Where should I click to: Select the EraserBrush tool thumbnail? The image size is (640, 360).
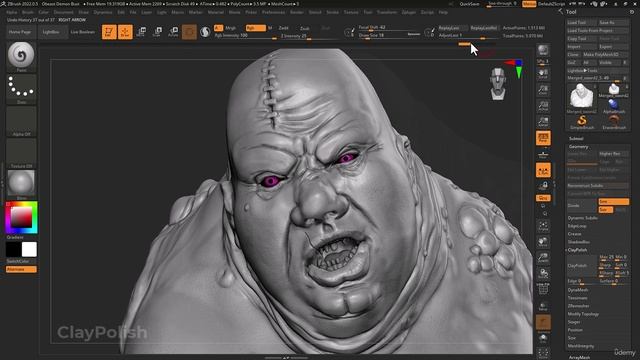click(614, 122)
